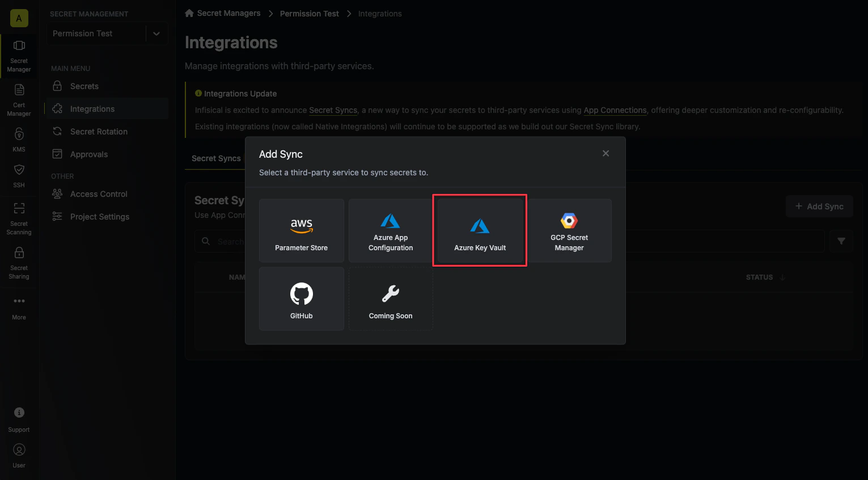The height and width of the screenshot is (480, 868).
Task: Click the filter funnel icon
Action: click(841, 241)
